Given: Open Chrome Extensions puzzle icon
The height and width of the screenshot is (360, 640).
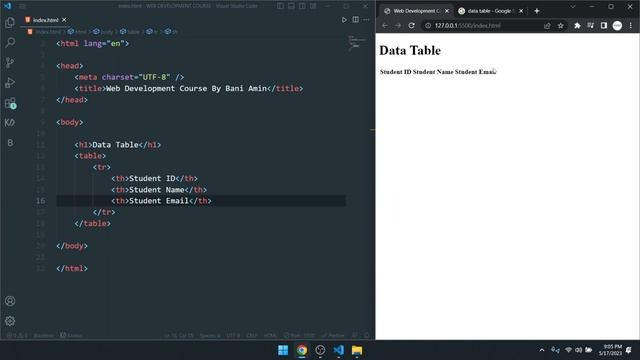Looking at the screenshot, I should tap(577, 25).
